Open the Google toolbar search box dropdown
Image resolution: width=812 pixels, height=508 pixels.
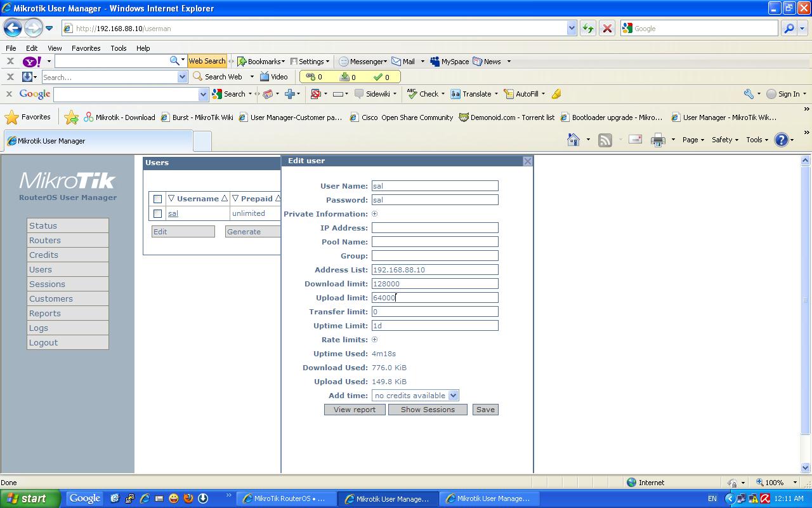coord(203,94)
